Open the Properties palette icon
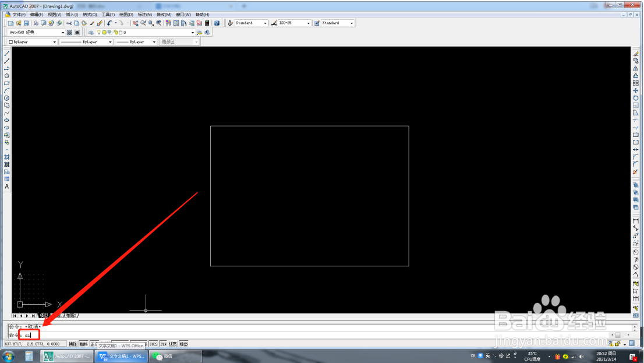Viewport: 644px width, 363px height. point(168,23)
